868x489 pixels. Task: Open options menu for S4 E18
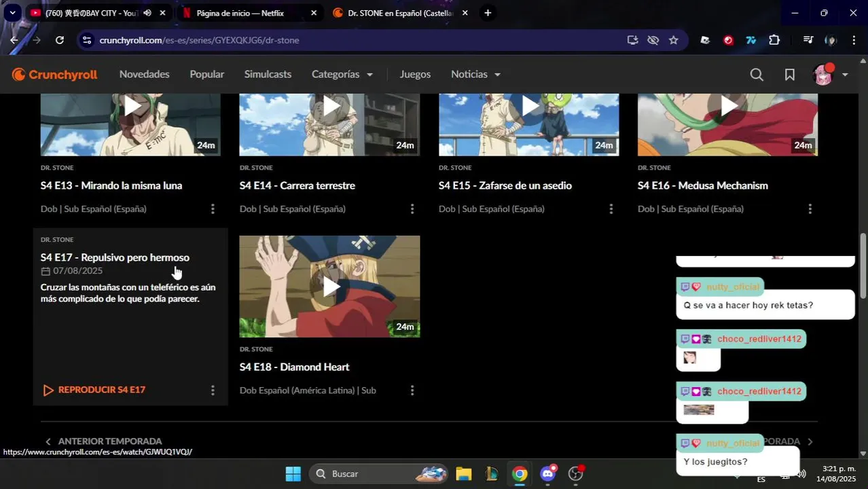pyautogui.click(x=412, y=391)
